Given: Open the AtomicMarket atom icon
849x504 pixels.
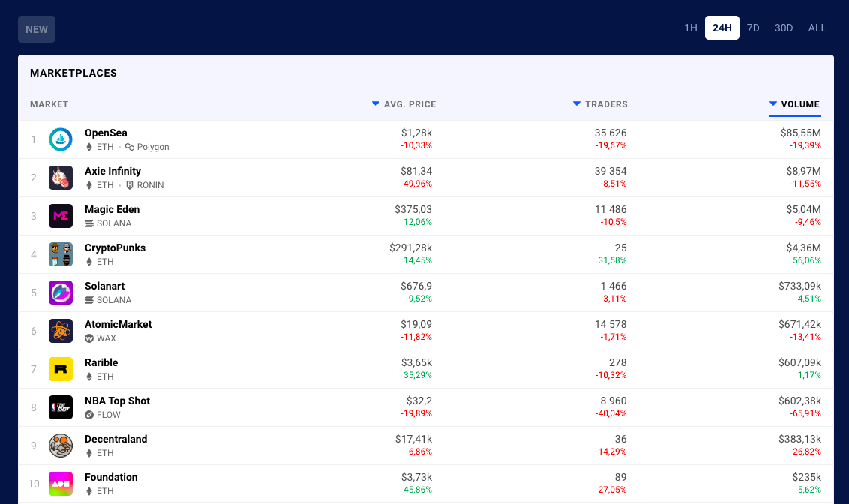Looking at the screenshot, I should point(61,331).
